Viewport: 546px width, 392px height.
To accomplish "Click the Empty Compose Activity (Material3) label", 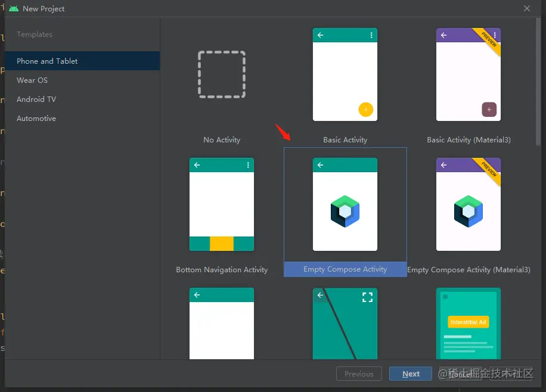I will [x=469, y=270].
